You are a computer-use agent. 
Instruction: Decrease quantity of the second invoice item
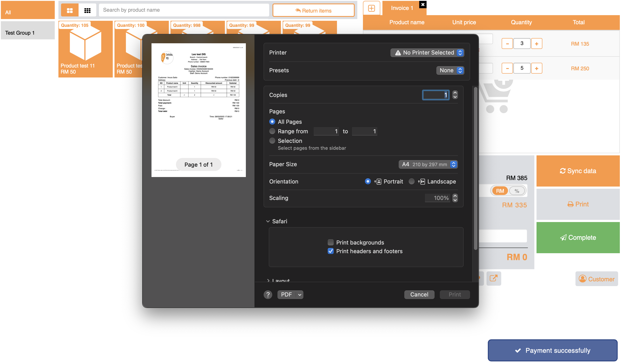[x=507, y=68]
